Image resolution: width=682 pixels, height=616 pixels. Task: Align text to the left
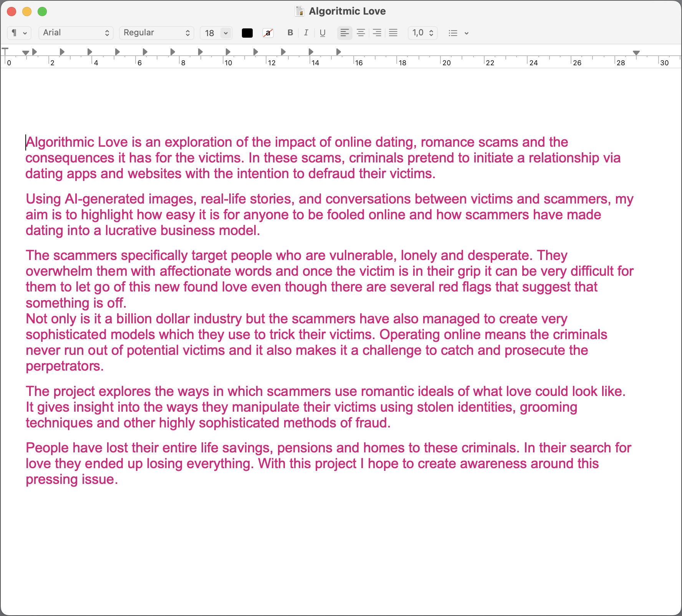pos(345,33)
